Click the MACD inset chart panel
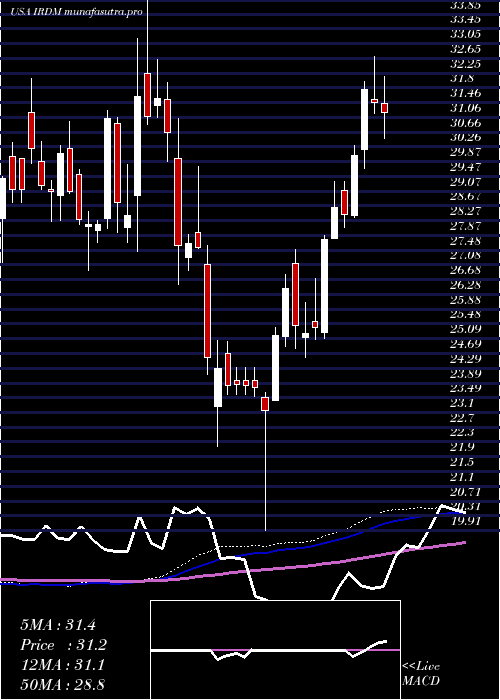Image resolution: width=500 pixels, height=700 pixels. coord(275,650)
